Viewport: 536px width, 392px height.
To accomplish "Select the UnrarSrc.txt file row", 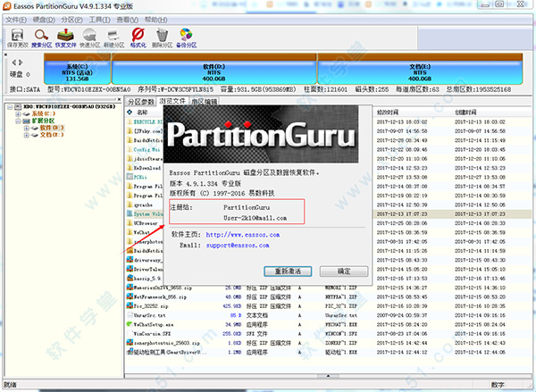I will tap(328, 315).
